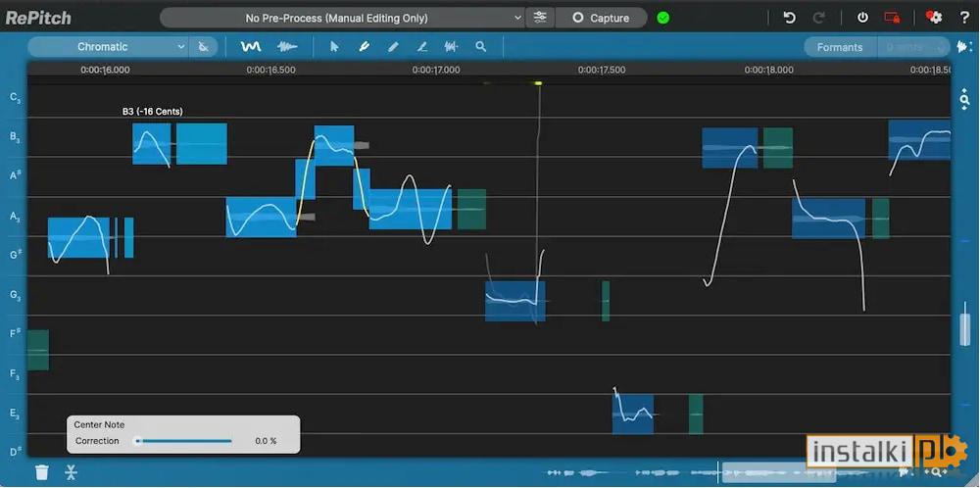Open the pre-process preset dropdown

coord(342,18)
